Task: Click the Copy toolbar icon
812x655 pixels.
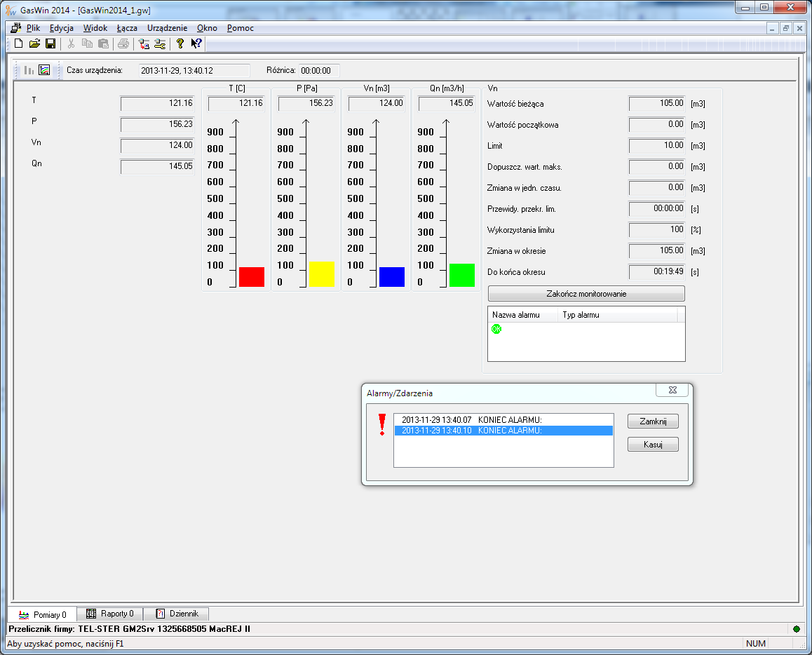Action: [x=87, y=44]
